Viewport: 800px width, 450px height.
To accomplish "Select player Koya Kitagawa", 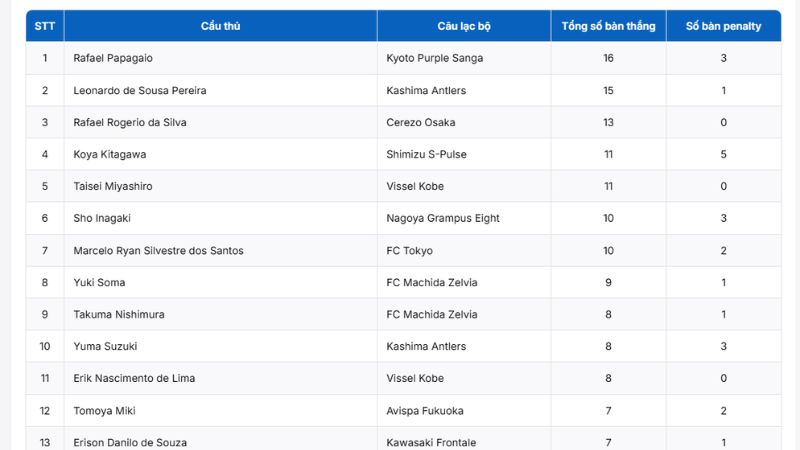I will coord(108,154).
